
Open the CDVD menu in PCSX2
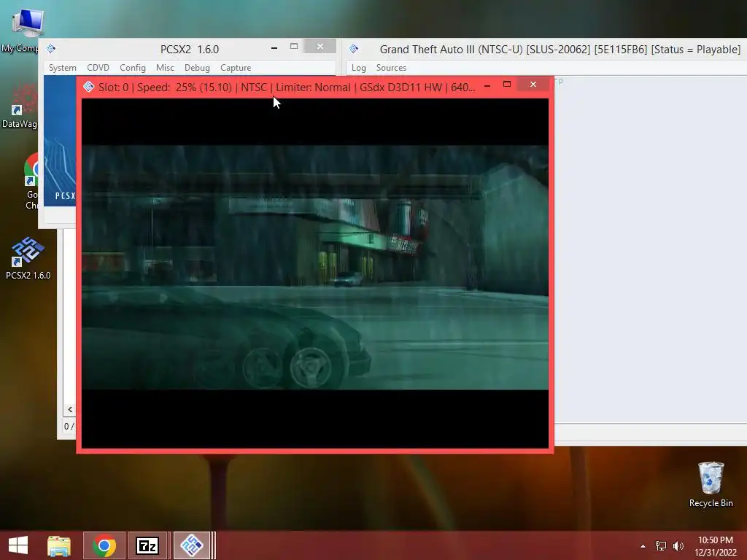(x=98, y=68)
